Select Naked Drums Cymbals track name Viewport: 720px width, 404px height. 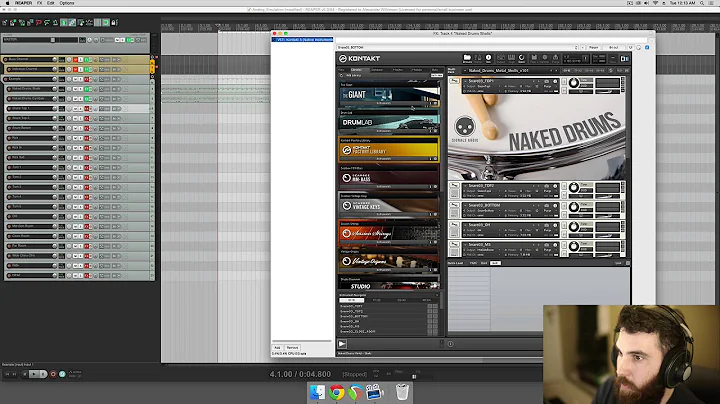(30, 99)
